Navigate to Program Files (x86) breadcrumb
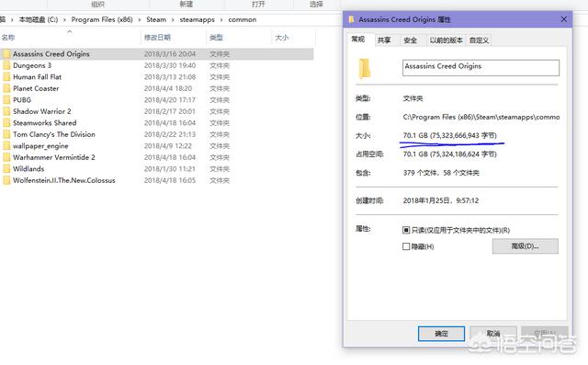The width and height of the screenshot is (588, 365). tap(102, 19)
